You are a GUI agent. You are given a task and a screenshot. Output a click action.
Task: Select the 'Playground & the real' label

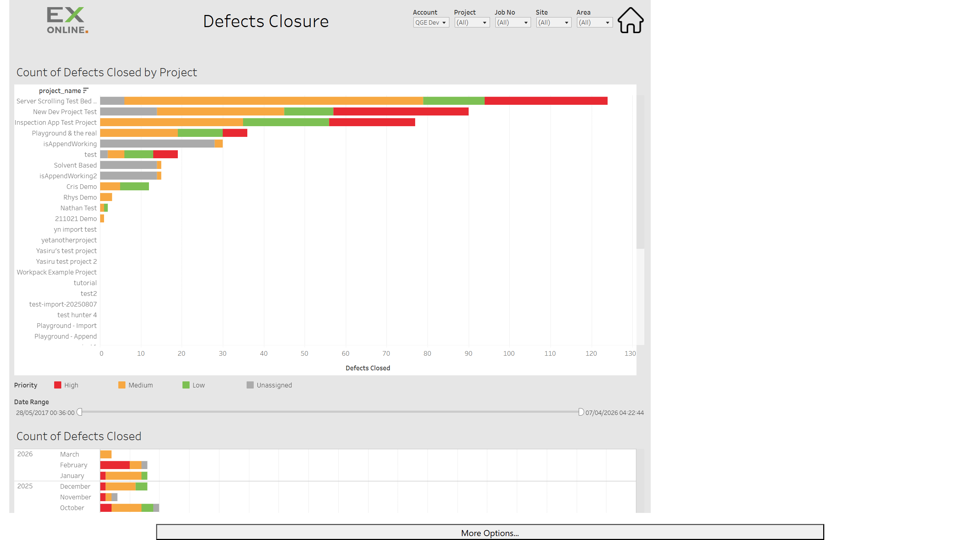(x=64, y=133)
